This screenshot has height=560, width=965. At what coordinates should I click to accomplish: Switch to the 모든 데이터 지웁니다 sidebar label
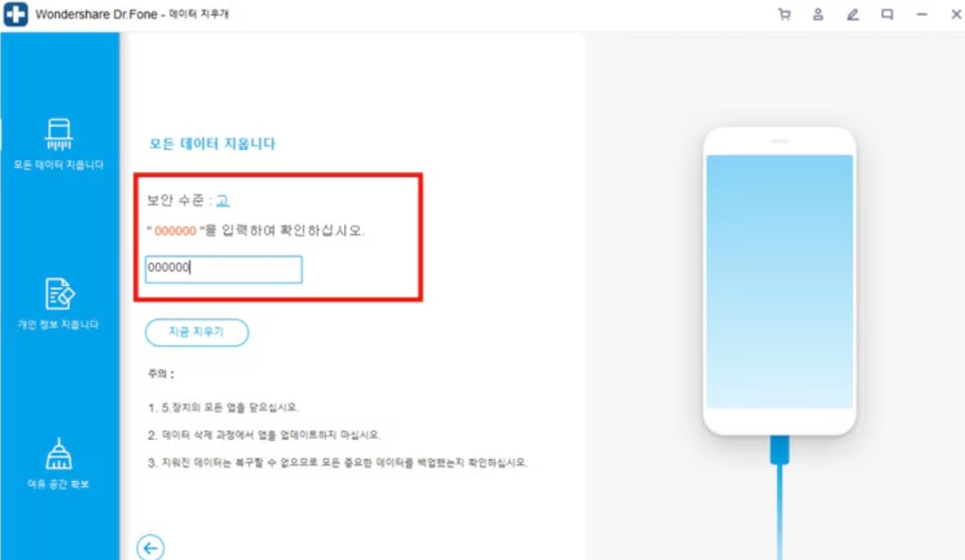tap(59, 165)
